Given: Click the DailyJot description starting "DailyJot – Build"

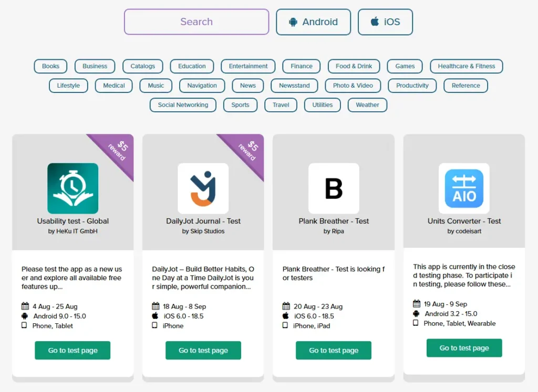Looking at the screenshot, I should point(203,278).
